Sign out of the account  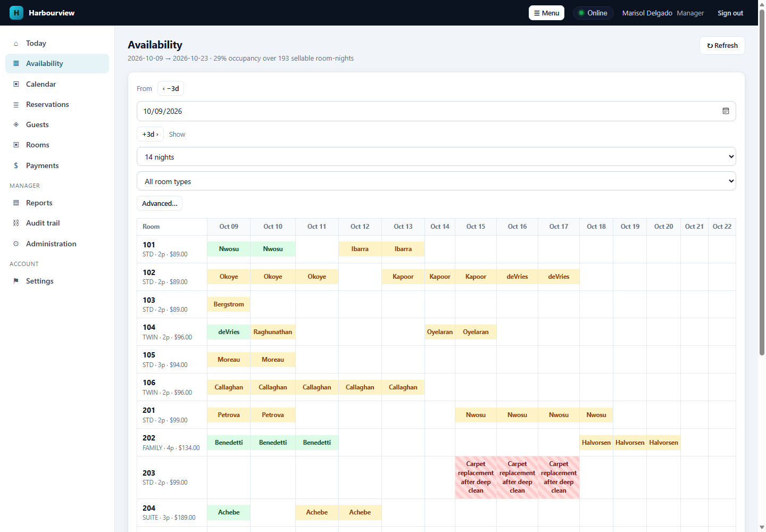pyautogui.click(x=730, y=13)
